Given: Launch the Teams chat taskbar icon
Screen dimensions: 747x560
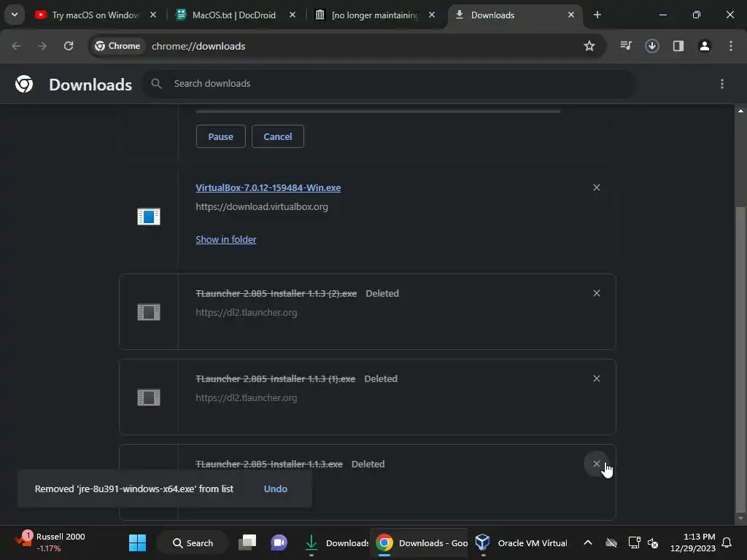Looking at the screenshot, I should [x=279, y=542].
